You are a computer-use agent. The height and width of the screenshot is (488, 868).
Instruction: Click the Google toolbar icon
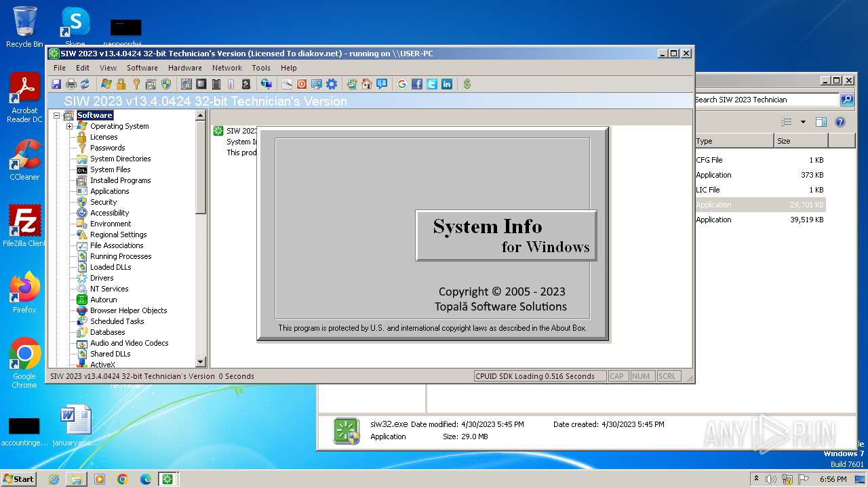tap(402, 84)
